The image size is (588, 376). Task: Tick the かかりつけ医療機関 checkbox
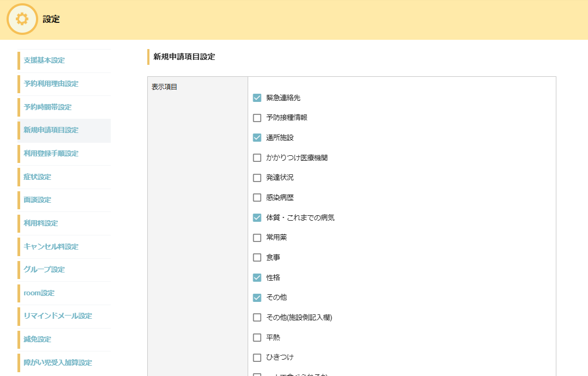(x=257, y=157)
